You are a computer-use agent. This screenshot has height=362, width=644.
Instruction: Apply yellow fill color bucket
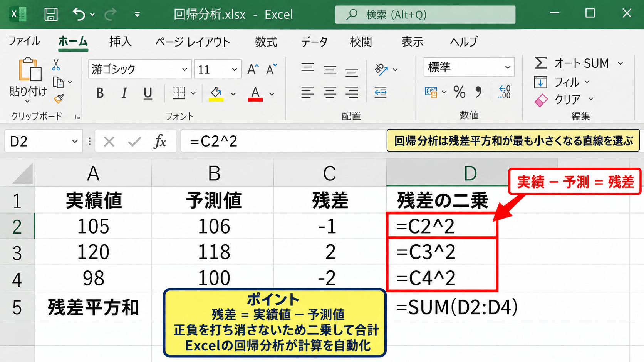(216, 93)
